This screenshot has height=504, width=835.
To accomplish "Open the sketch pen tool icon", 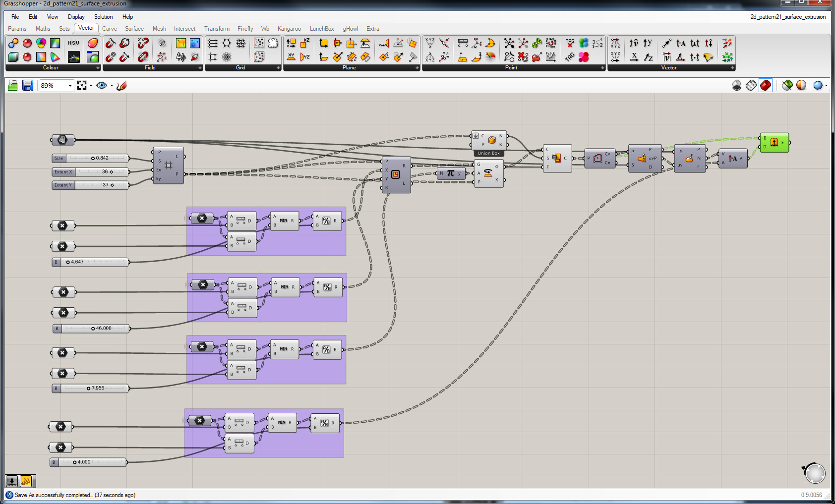I will [x=122, y=86].
